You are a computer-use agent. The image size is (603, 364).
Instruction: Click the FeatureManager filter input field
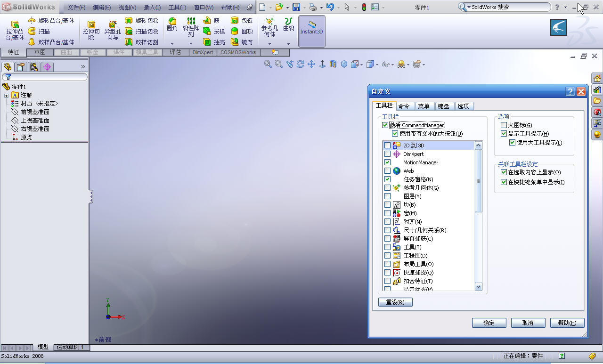tap(45, 77)
